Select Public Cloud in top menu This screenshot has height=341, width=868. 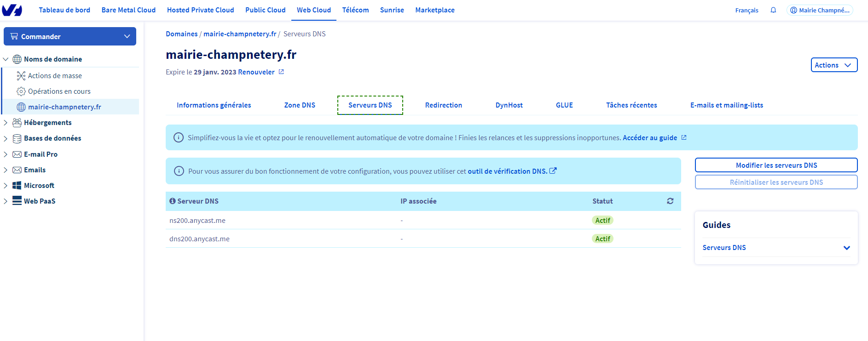(x=266, y=10)
